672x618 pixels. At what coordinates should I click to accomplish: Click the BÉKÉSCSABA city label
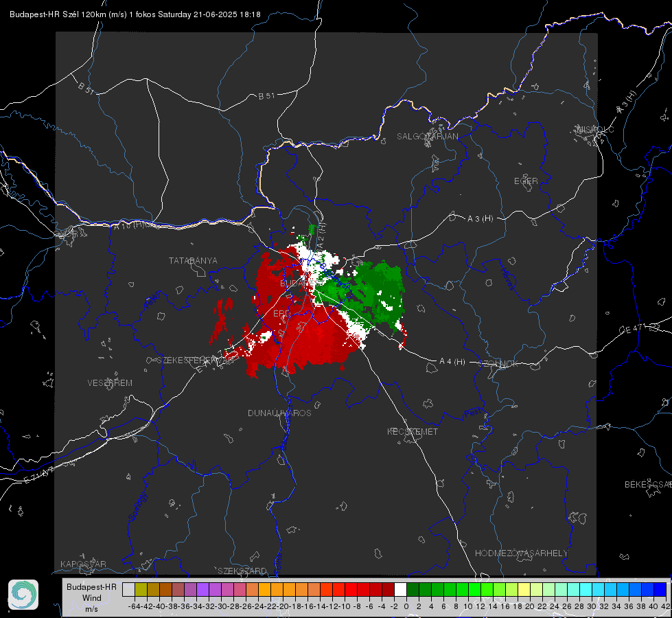click(648, 484)
